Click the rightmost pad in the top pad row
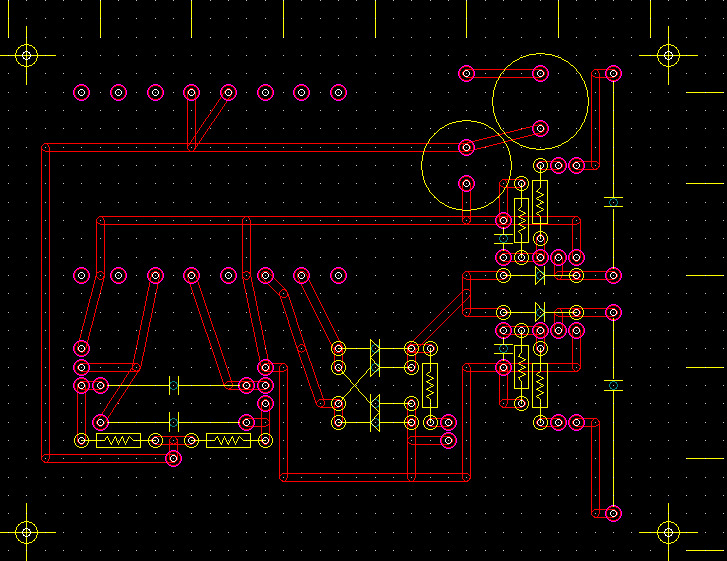Image resolution: width=727 pixels, height=561 pixels. [338, 92]
